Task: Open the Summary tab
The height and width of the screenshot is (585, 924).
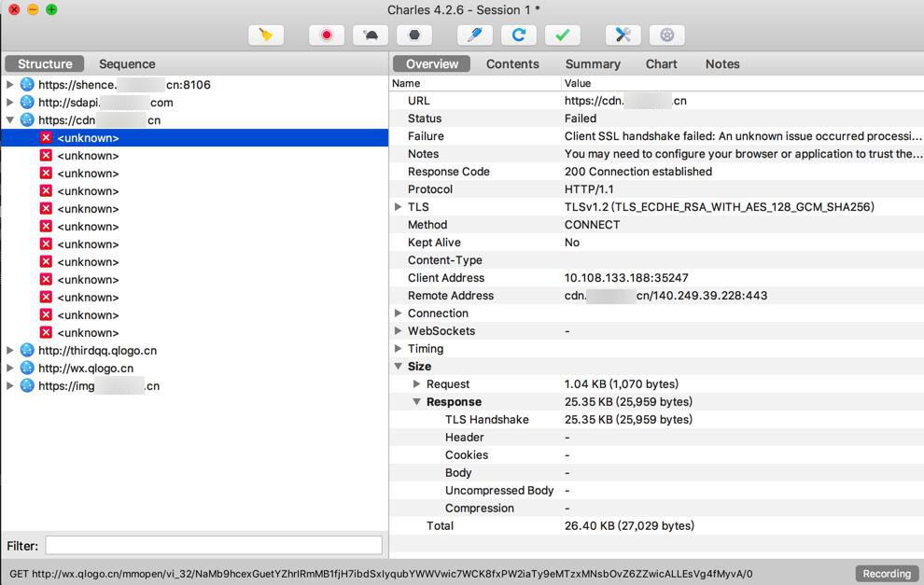Action: (x=593, y=63)
